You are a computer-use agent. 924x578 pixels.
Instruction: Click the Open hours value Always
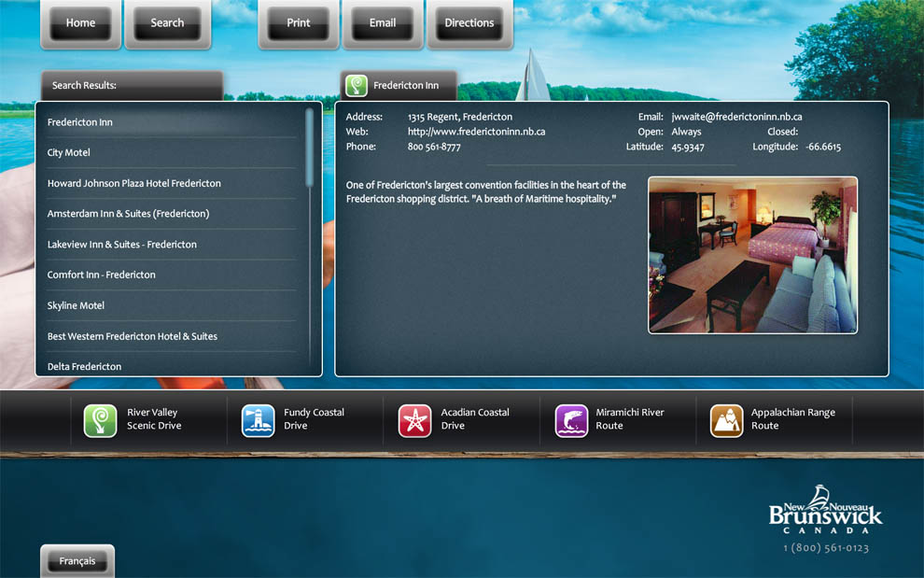[687, 132]
